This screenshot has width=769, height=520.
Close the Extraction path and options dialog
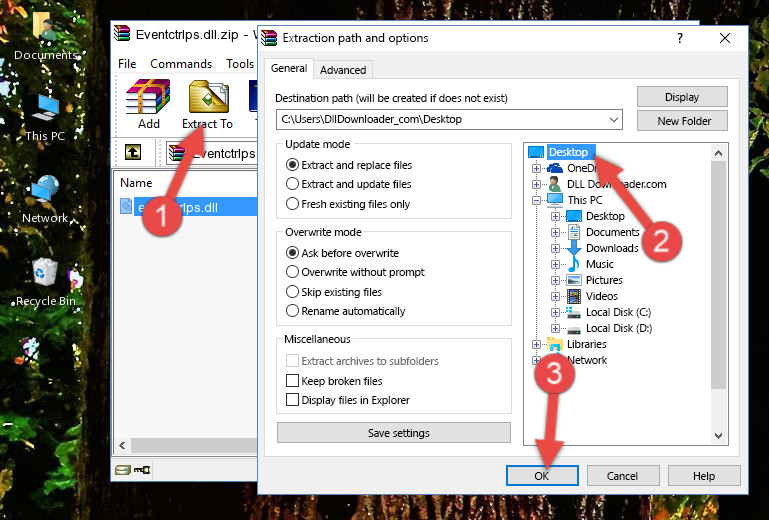(x=725, y=38)
